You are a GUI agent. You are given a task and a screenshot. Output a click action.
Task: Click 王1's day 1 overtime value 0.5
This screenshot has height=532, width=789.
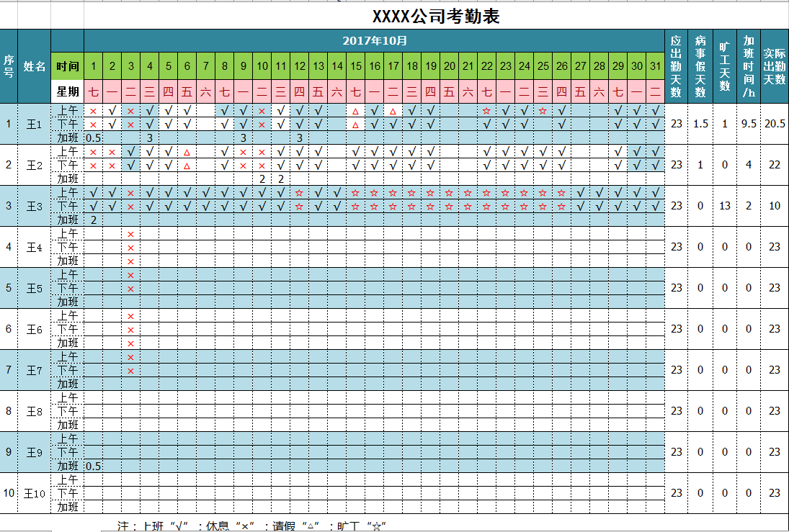tap(93, 137)
